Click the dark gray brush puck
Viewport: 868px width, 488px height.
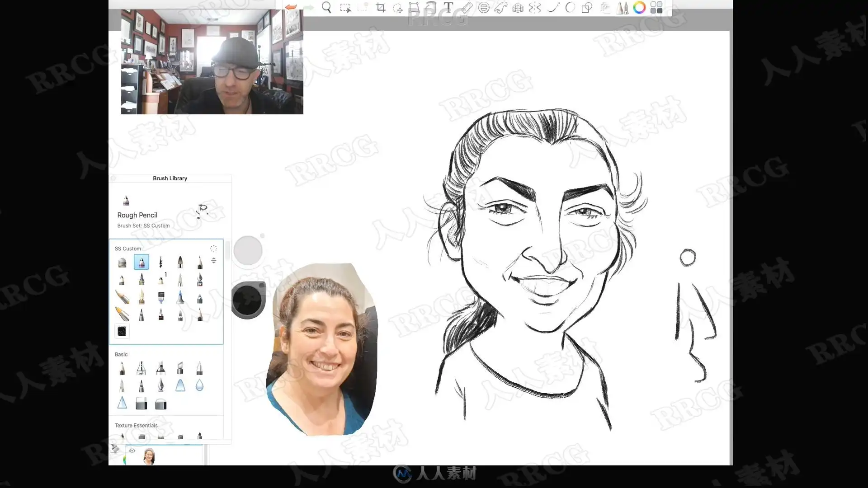coord(248,300)
